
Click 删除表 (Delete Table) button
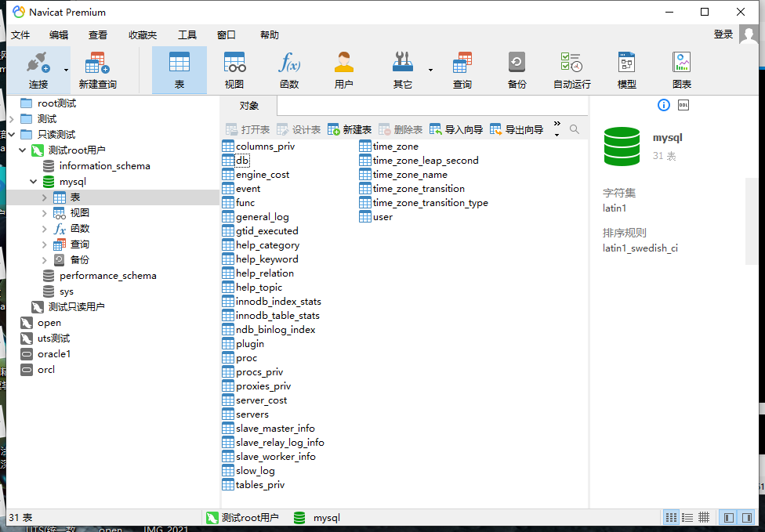tap(401, 130)
